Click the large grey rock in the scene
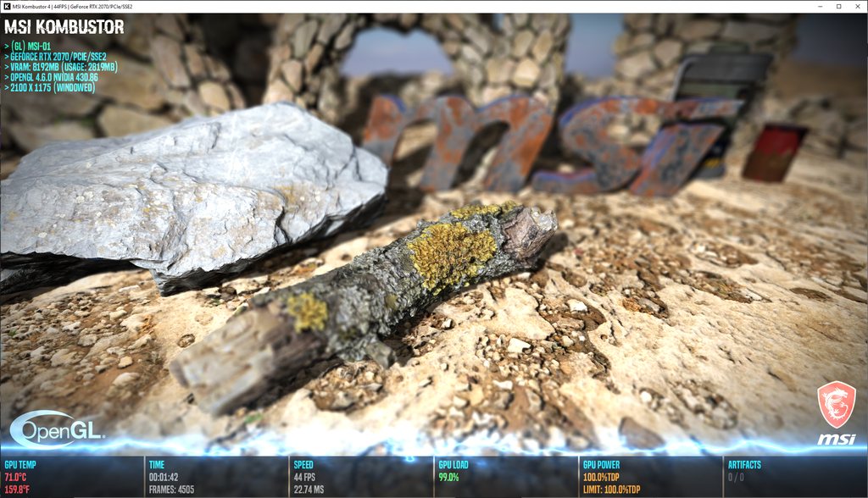 tap(186, 191)
